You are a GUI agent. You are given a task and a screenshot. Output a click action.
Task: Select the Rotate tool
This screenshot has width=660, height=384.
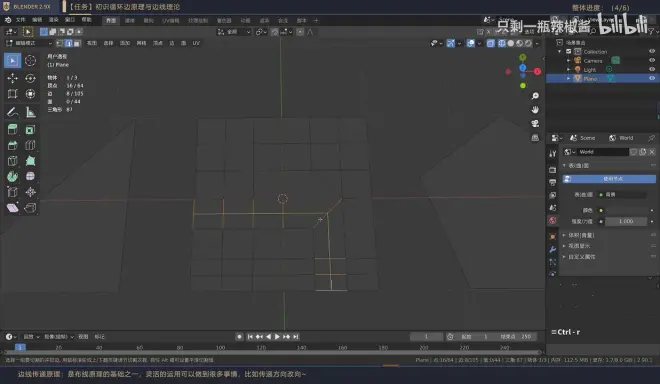point(30,78)
